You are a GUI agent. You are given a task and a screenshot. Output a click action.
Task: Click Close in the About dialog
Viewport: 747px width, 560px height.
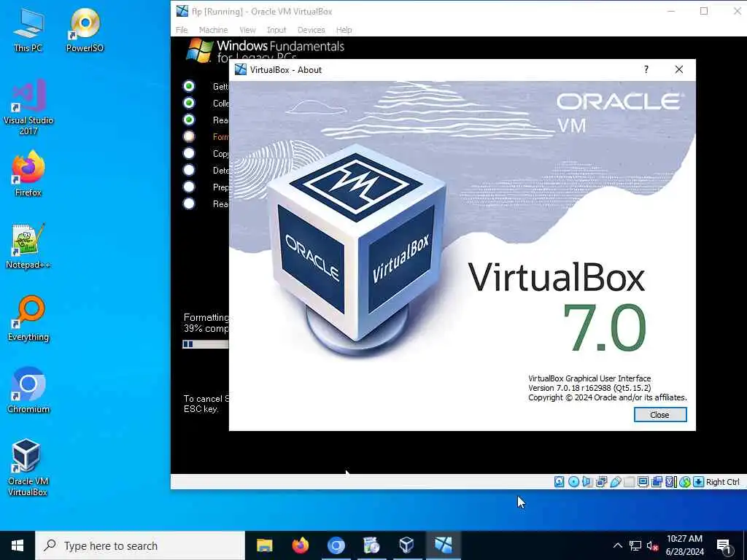pyautogui.click(x=659, y=415)
